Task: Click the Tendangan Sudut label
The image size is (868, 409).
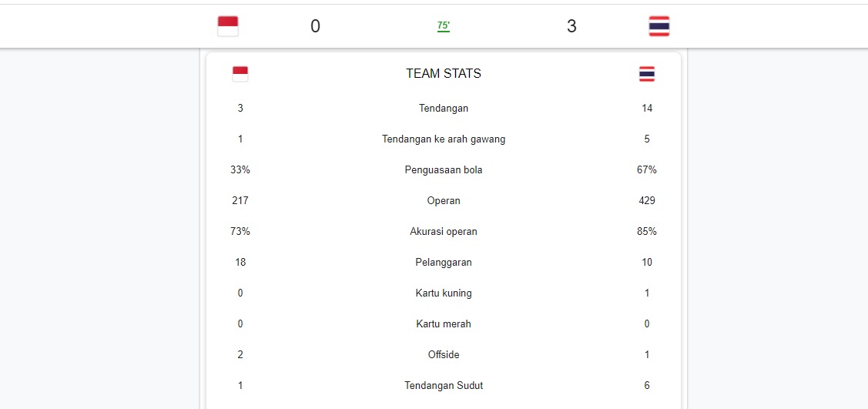Action: point(444,386)
